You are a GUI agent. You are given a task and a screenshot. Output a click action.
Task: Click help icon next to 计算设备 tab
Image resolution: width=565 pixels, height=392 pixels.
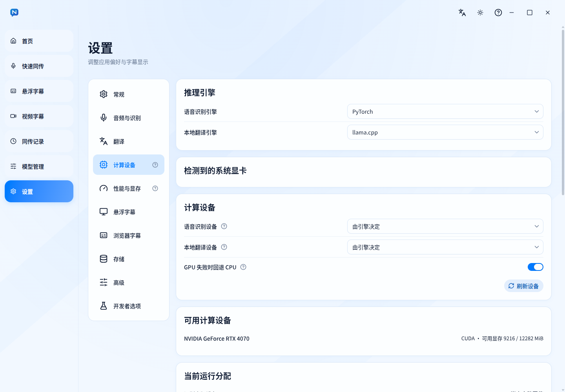pos(155,165)
